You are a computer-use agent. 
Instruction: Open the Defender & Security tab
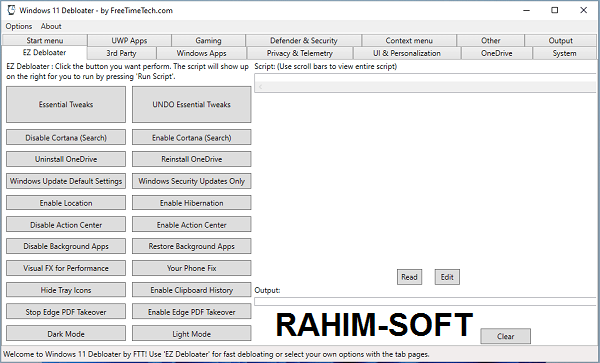point(304,41)
